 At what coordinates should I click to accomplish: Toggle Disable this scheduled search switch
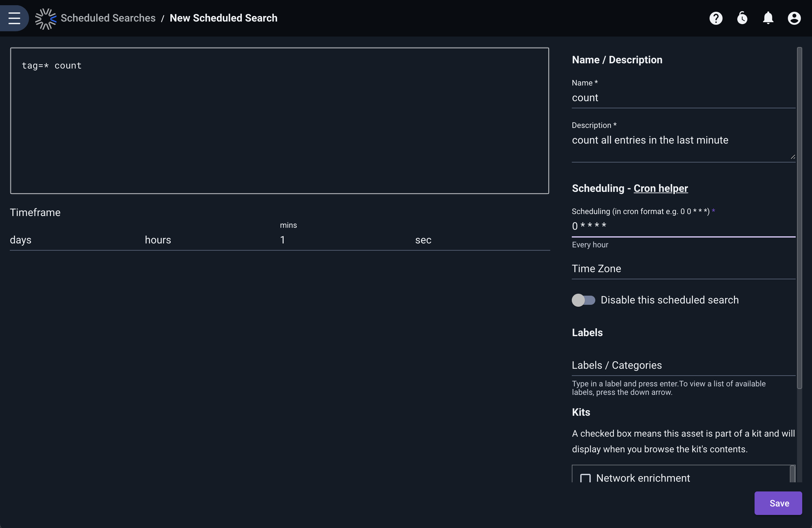[x=584, y=300]
